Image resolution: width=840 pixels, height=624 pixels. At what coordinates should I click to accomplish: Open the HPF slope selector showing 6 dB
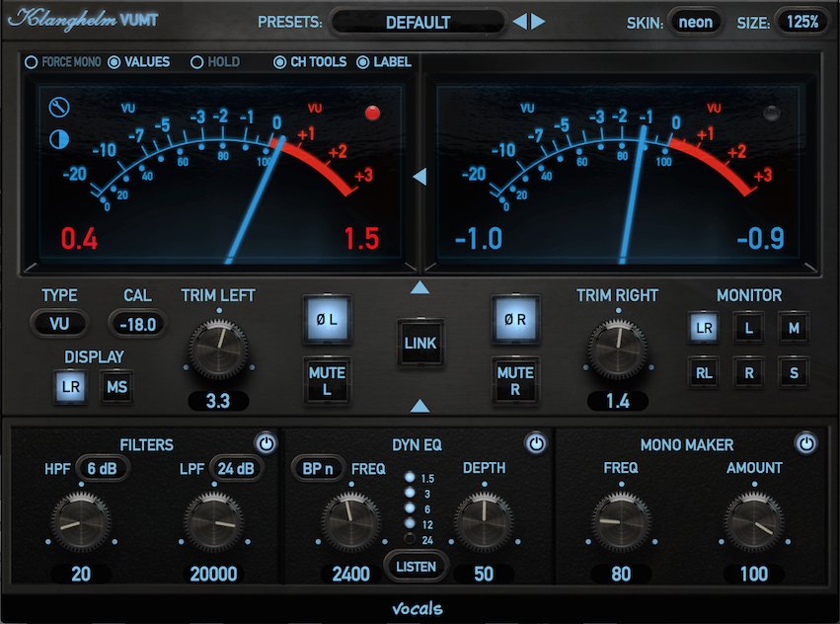pyautogui.click(x=102, y=469)
